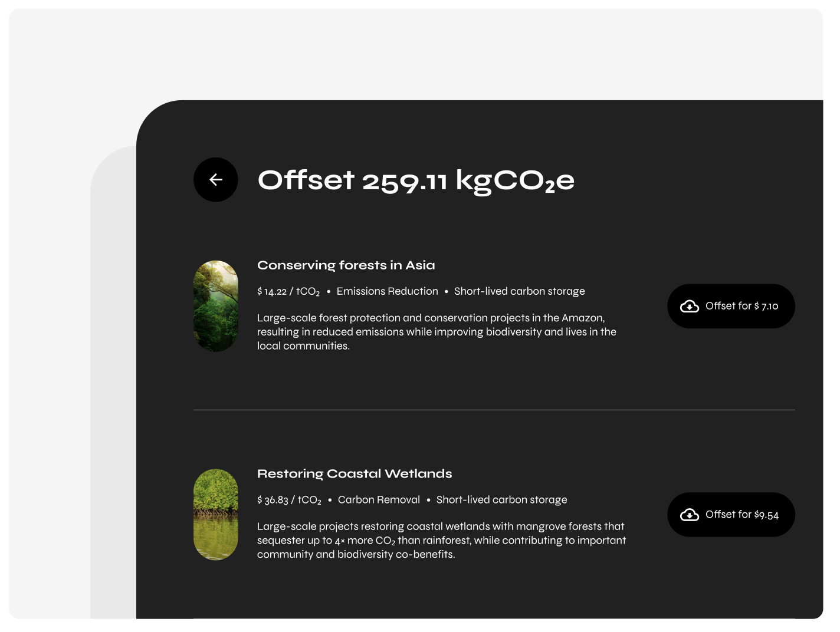Screen dimensions: 840x632
Task: Offset emissions for $7.10
Action: (x=731, y=306)
